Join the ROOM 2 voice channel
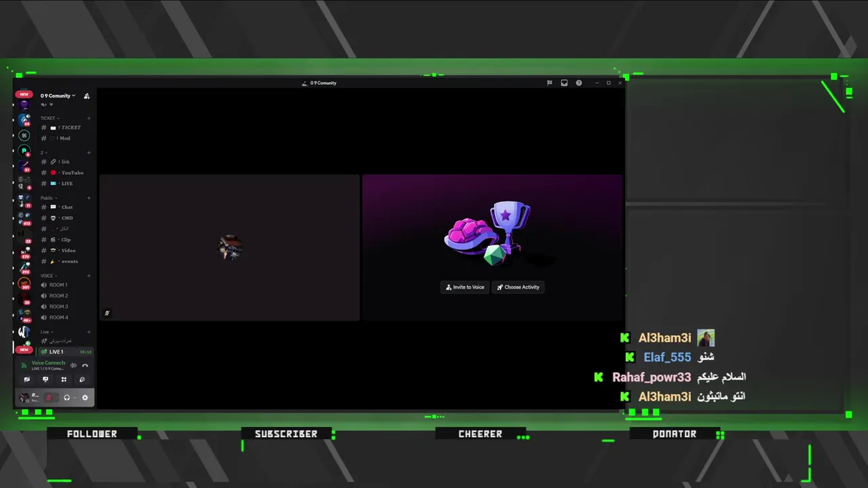The image size is (868, 488). click(65, 296)
